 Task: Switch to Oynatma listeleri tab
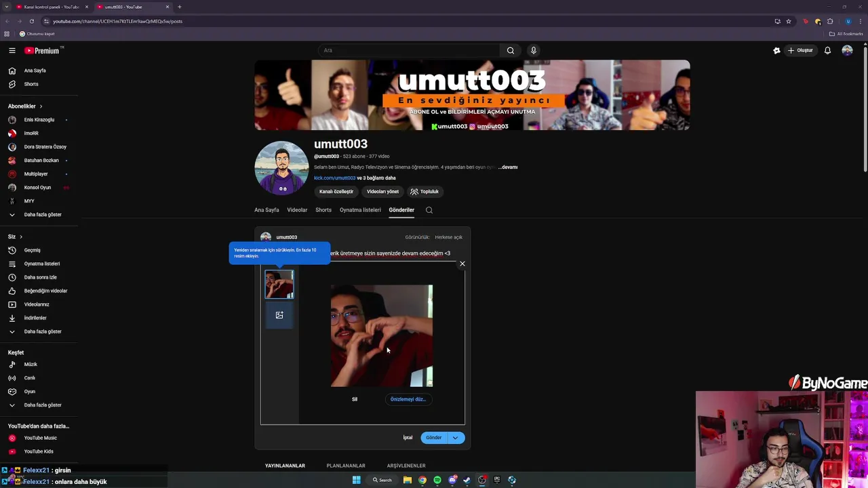(360, 210)
